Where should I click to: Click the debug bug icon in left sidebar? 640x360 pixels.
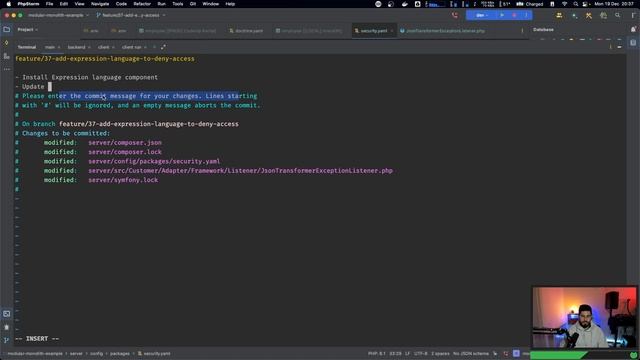[x=7, y=327]
